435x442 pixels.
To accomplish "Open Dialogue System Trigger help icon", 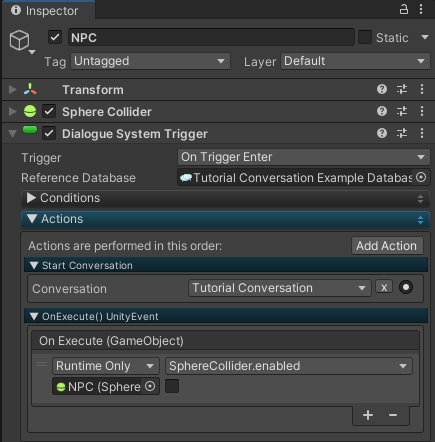I will (382, 133).
